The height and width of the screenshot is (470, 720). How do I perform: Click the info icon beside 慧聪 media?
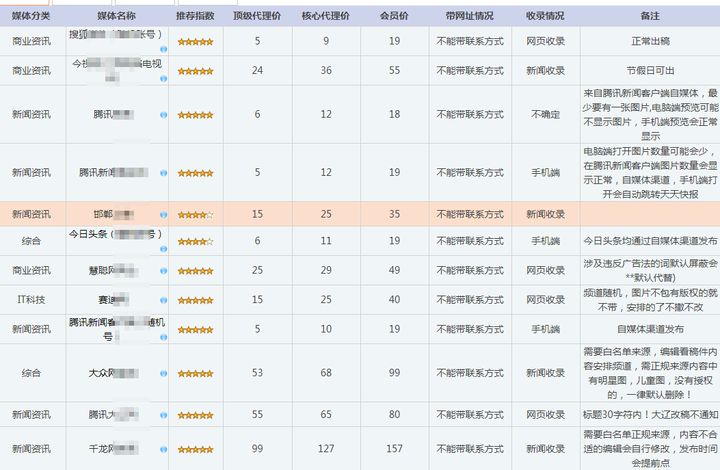(163, 271)
